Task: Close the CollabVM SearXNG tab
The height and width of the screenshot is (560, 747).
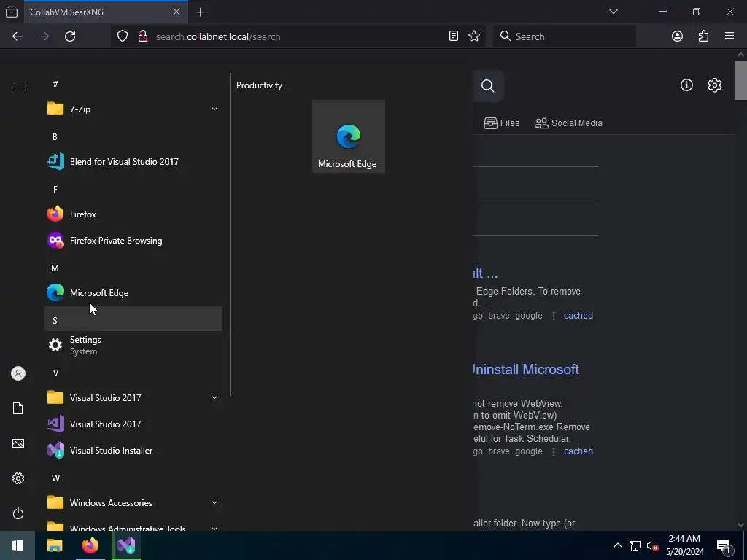Action: 177,12
